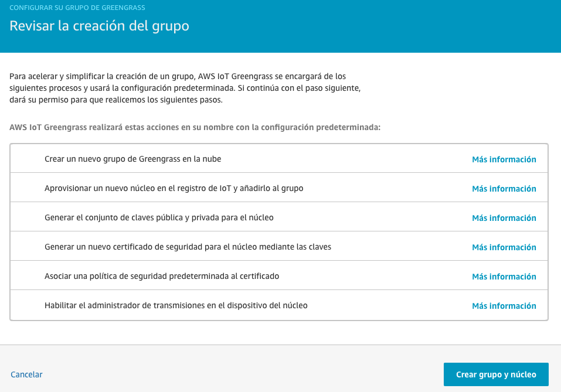
Task: Open Más información for new security certificate
Action: 504,247
